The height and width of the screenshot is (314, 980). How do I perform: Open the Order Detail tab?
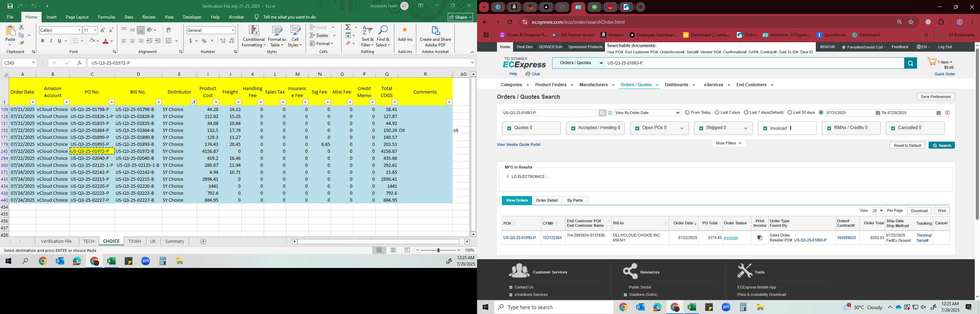pos(547,200)
